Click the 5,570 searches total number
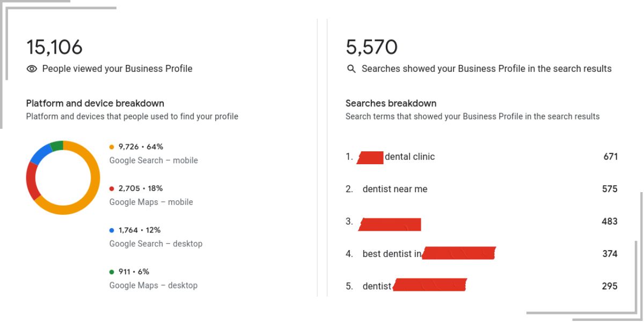The image size is (644, 322). tap(371, 47)
